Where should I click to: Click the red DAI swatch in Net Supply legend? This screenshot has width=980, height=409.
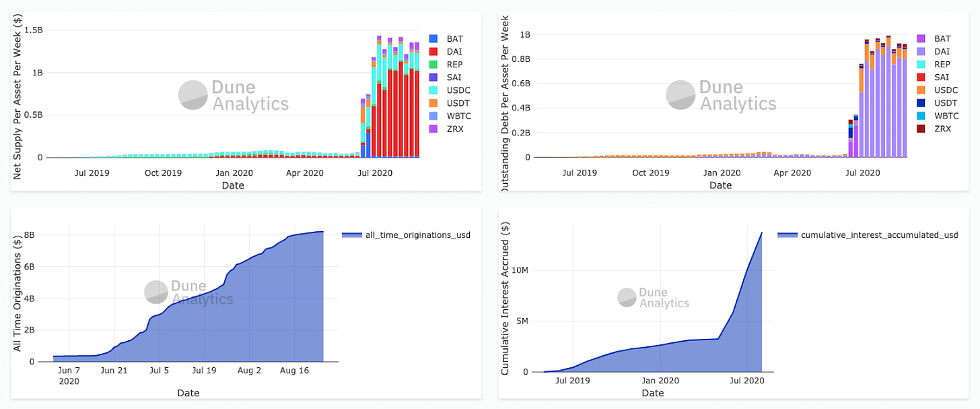tap(433, 52)
